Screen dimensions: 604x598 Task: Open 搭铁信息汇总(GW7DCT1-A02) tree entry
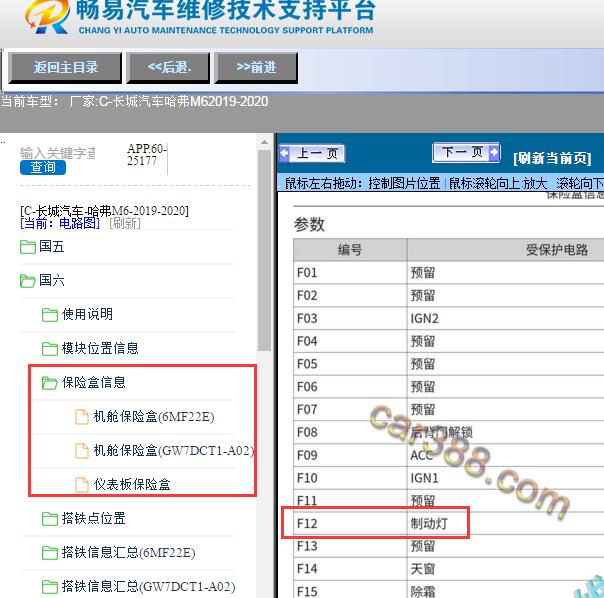148,586
